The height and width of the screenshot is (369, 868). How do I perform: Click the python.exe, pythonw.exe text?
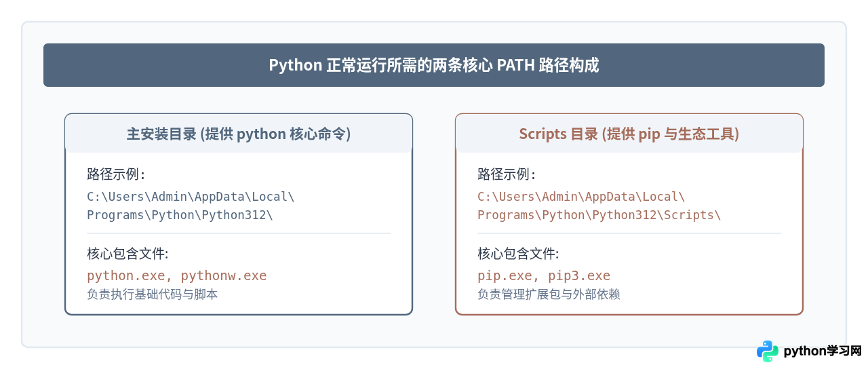(x=177, y=275)
